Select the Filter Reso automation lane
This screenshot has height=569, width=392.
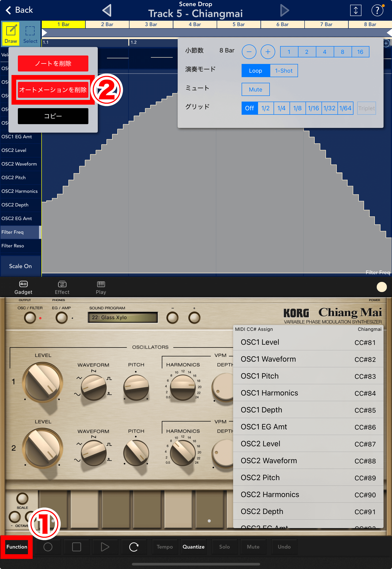click(x=20, y=246)
